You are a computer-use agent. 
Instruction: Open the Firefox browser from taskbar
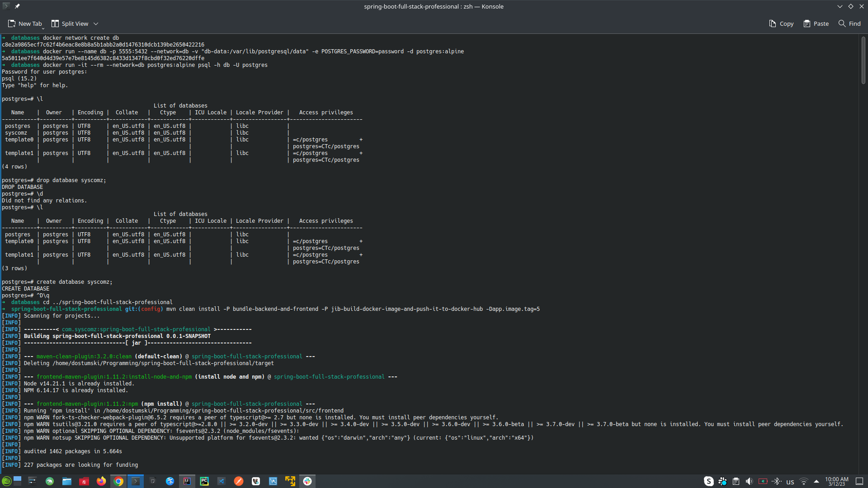tap(100, 481)
